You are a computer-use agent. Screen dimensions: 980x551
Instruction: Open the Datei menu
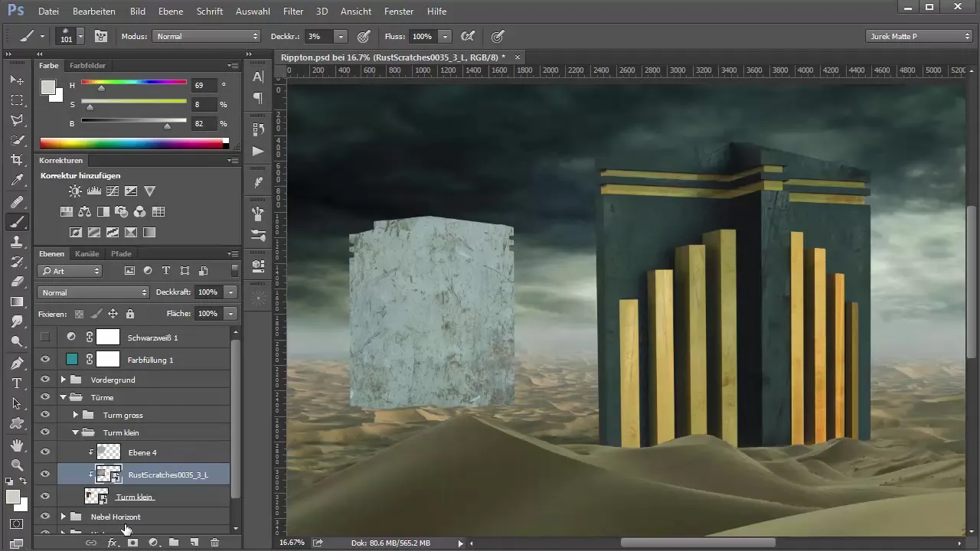click(x=48, y=11)
